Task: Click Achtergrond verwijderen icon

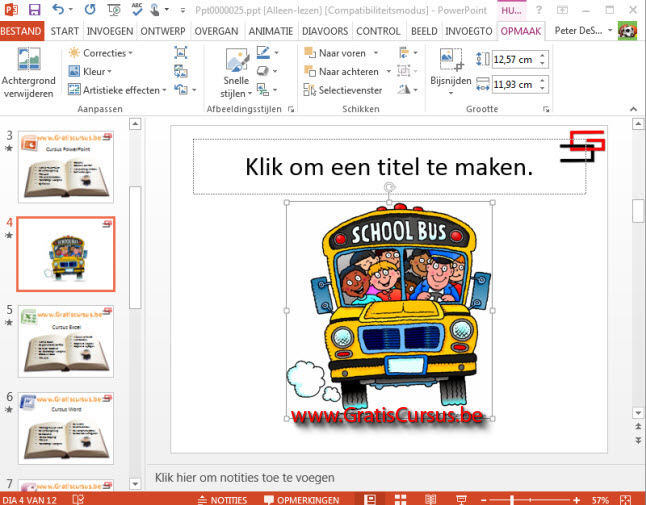Action: click(x=28, y=59)
